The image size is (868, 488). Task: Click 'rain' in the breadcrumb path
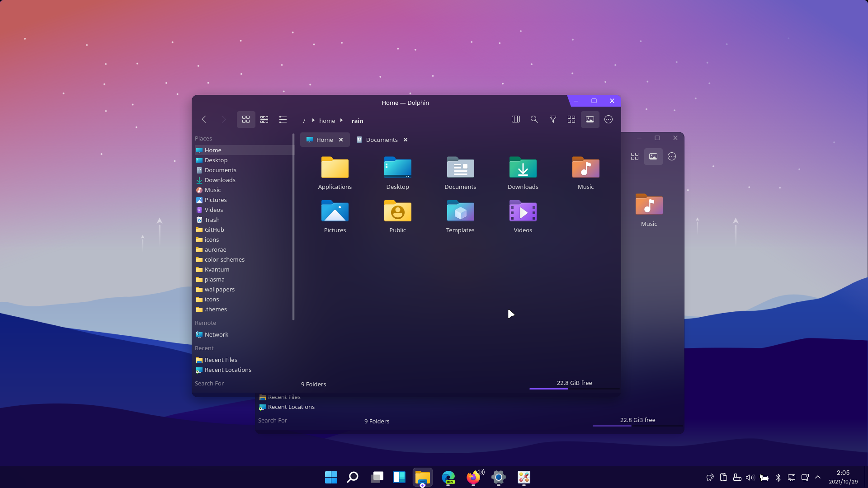358,121
